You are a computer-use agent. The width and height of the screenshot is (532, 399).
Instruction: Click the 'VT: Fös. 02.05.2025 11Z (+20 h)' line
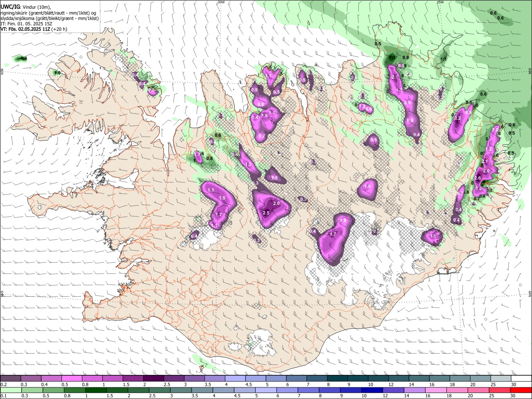pos(34,29)
